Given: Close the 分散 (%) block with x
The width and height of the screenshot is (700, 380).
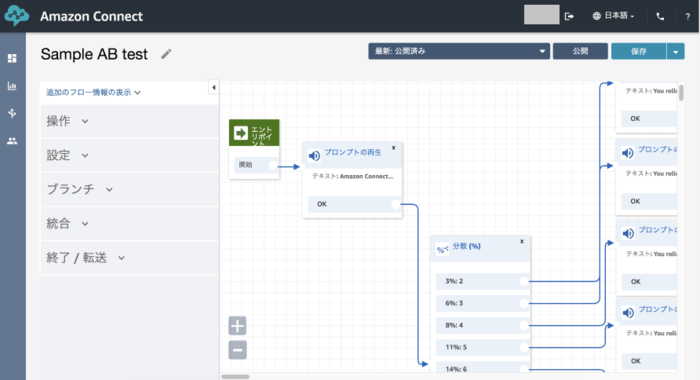Looking at the screenshot, I should point(521,242).
